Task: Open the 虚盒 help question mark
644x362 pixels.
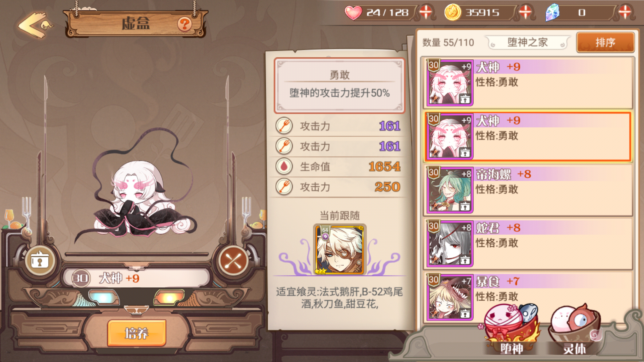Action: click(184, 24)
